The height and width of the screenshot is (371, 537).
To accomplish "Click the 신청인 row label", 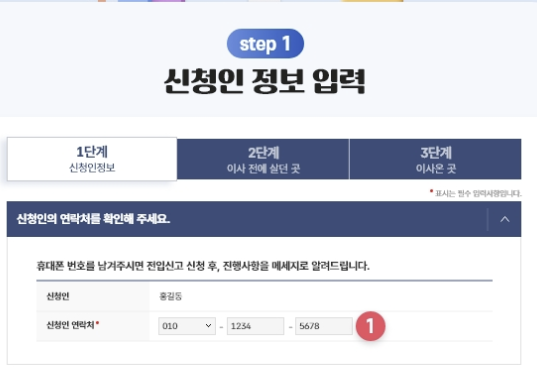I will pyautogui.click(x=58, y=296).
